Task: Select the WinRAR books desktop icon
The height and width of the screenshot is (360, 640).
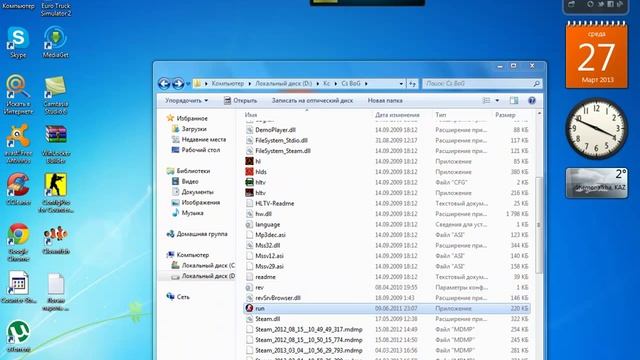Action: [x=56, y=144]
